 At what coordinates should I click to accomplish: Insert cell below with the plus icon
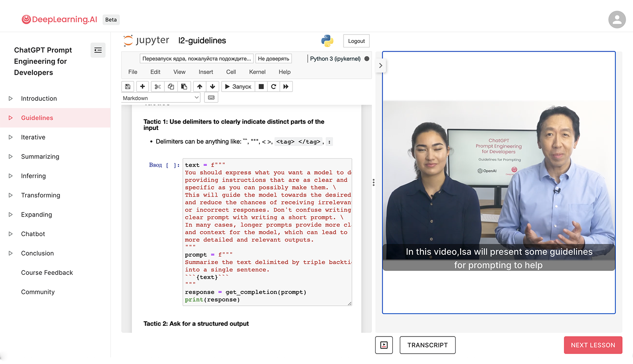142,87
